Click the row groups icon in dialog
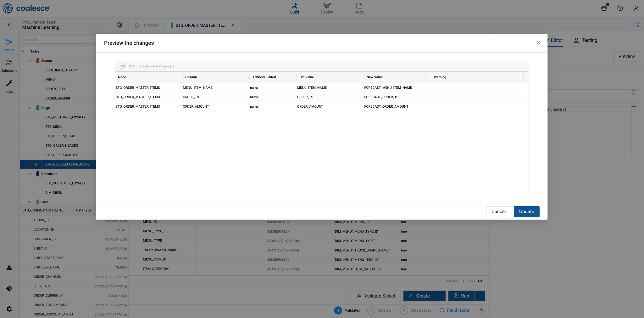The width and height of the screenshot is (644, 318). [x=122, y=66]
